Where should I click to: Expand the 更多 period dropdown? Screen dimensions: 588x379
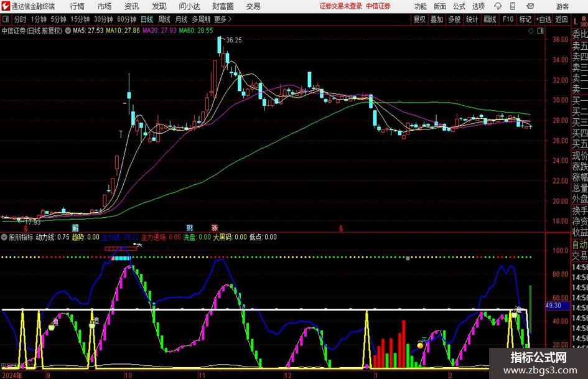point(223,19)
